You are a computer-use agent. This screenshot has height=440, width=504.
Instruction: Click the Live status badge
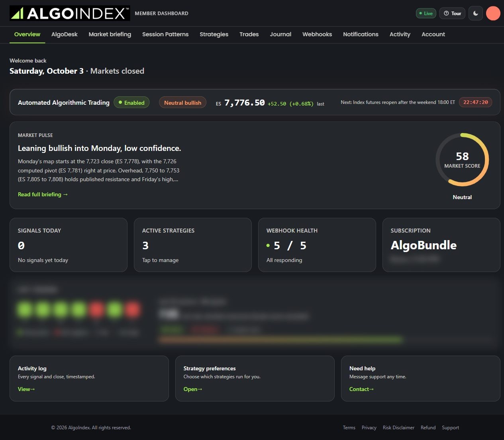click(426, 13)
